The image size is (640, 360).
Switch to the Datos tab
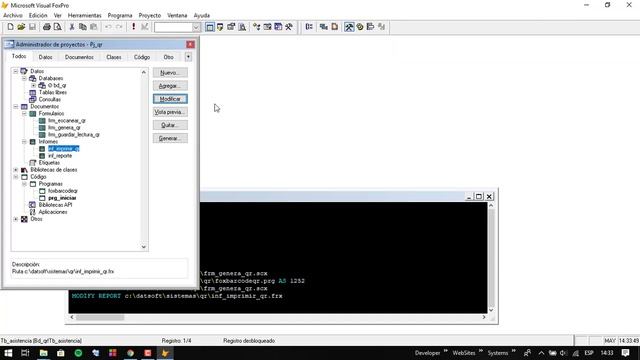click(x=45, y=57)
